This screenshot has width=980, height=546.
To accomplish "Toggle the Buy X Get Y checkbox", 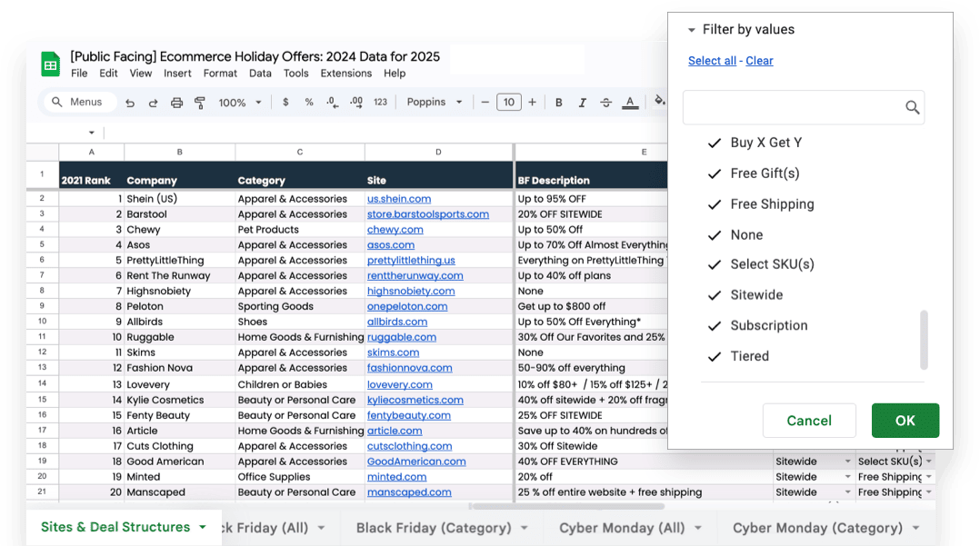I will coord(715,143).
